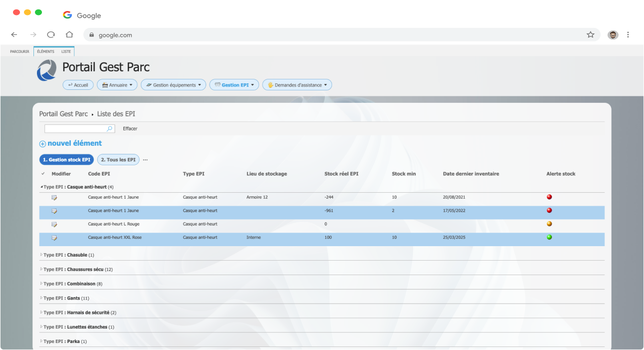Click the edit icon for the Armoire 12 row
The height and width of the screenshot is (350, 644).
54,198
